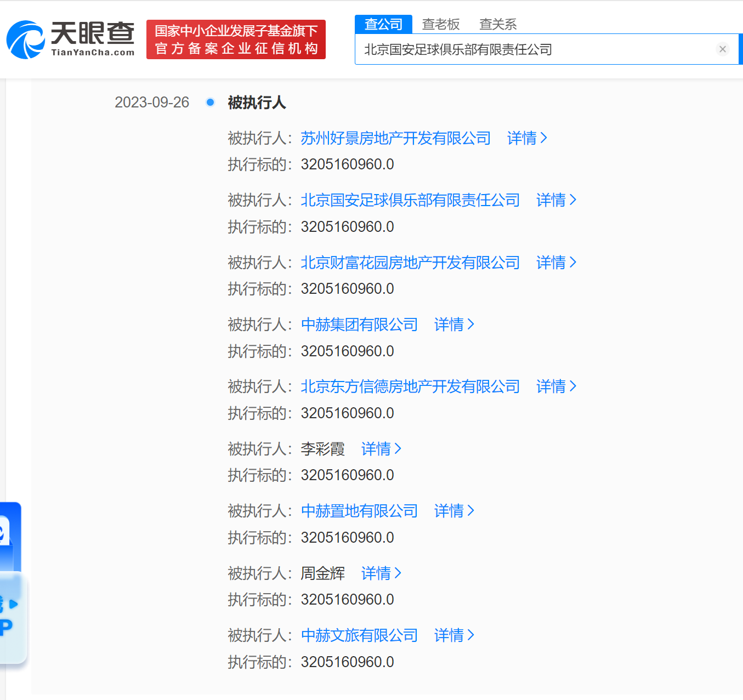Click 执行标的 amount under 苏州好景房地产开发有限公司
The height and width of the screenshot is (700, 743).
348,164
